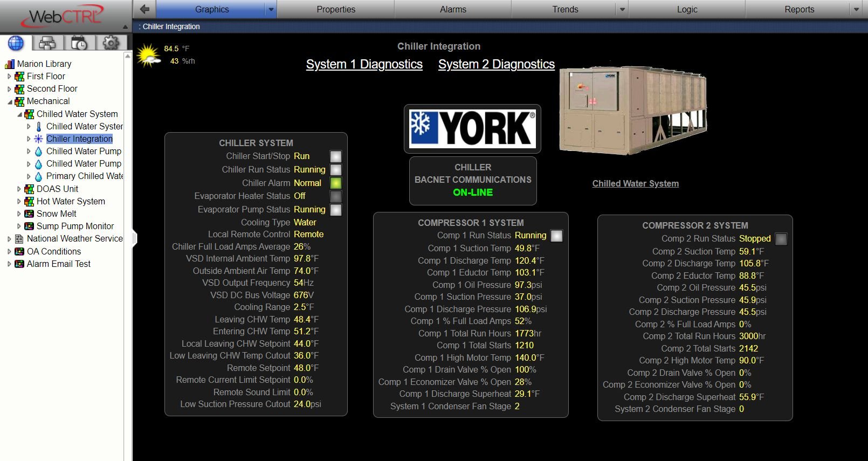Image resolution: width=868 pixels, height=461 pixels.
Task: Open System Configuration gear icon
Action: 111,43
